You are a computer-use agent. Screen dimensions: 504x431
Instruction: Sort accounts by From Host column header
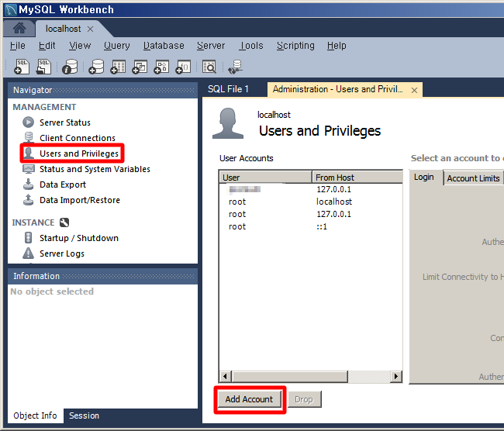click(x=357, y=177)
